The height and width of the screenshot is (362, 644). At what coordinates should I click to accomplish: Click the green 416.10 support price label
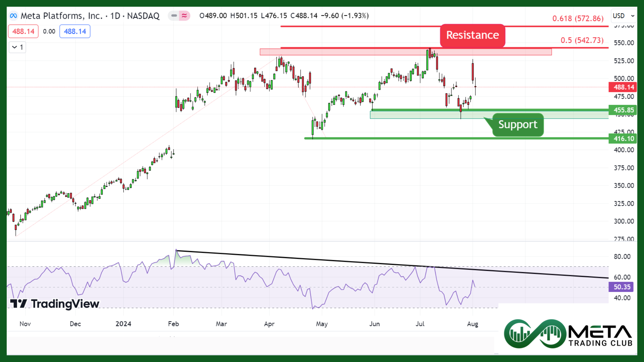click(x=623, y=138)
